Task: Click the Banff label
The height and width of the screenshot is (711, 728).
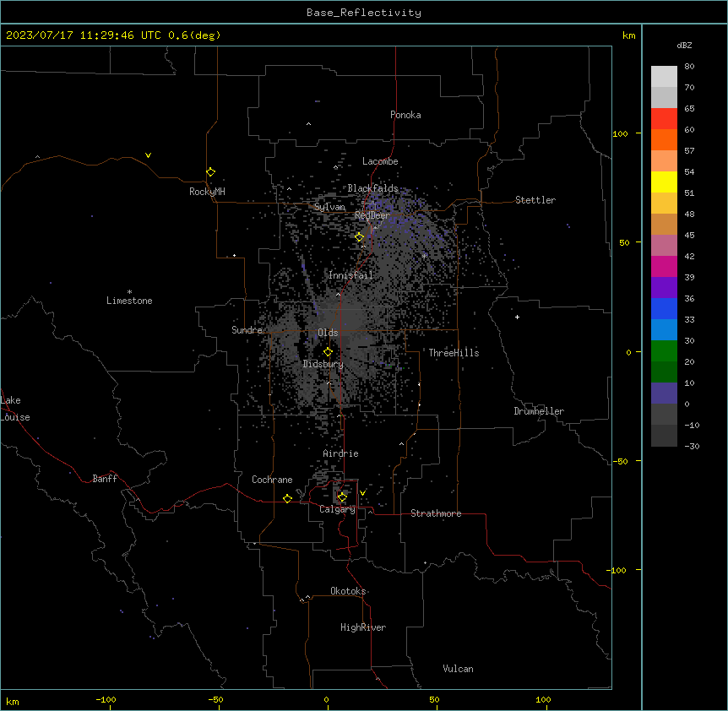Action: [105, 479]
